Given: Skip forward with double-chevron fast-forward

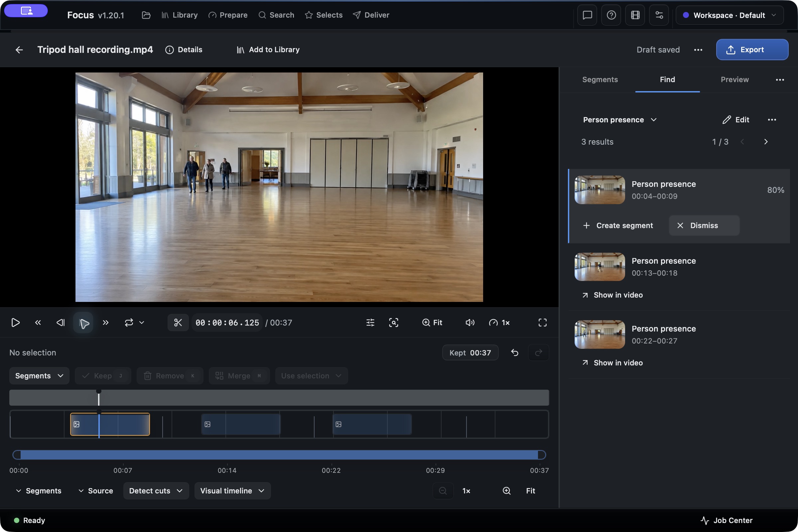Looking at the screenshot, I should [x=105, y=322].
